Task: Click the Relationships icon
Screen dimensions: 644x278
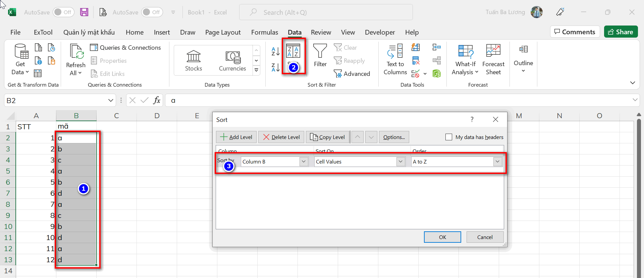Action: coord(437,60)
